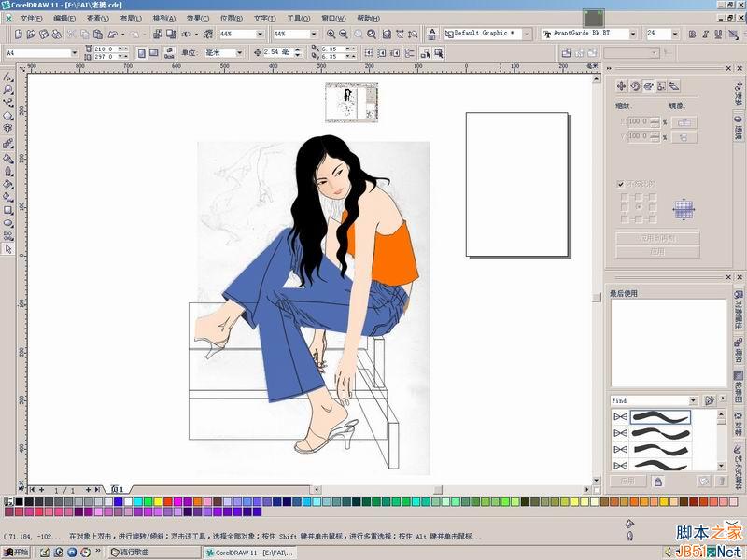Screen dimensions: 747x560
Task: Click the page 1 tab
Action: [x=118, y=489]
